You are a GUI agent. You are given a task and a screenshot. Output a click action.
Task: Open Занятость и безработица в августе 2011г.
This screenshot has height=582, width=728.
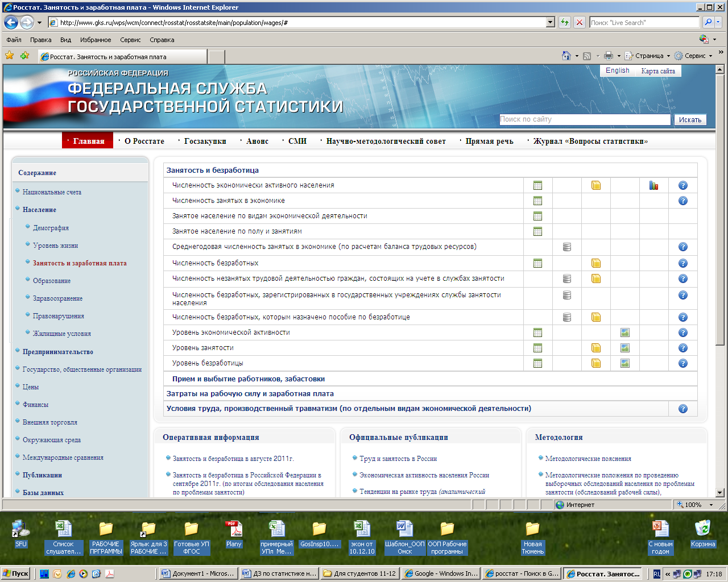click(x=233, y=459)
